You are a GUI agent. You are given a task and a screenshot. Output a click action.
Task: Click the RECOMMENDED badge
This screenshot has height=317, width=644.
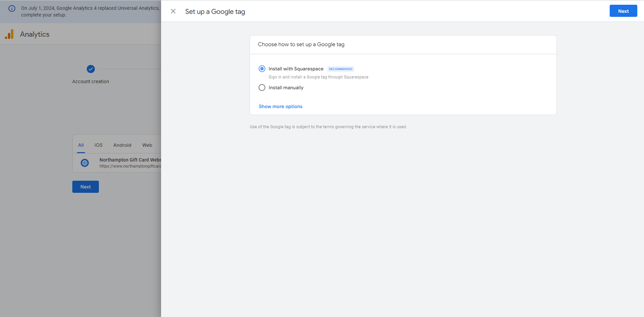pyautogui.click(x=340, y=69)
